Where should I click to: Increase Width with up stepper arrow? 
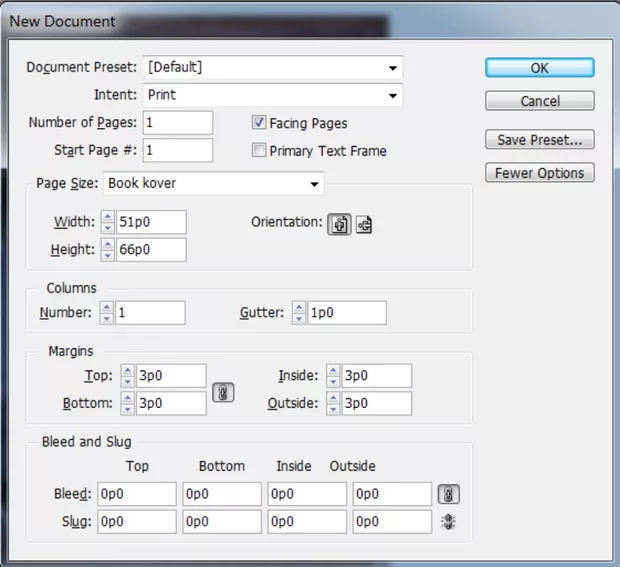tap(108, 216)
